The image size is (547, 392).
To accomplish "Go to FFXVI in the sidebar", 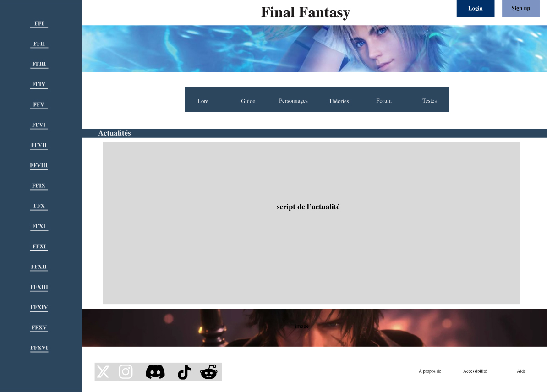I will click(x=39, y=348).
